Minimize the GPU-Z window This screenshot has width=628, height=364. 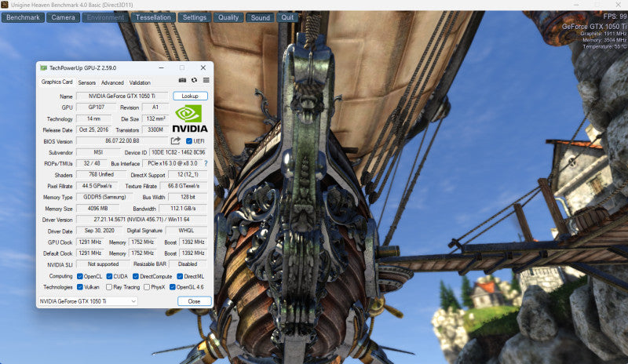pos(161,67)
